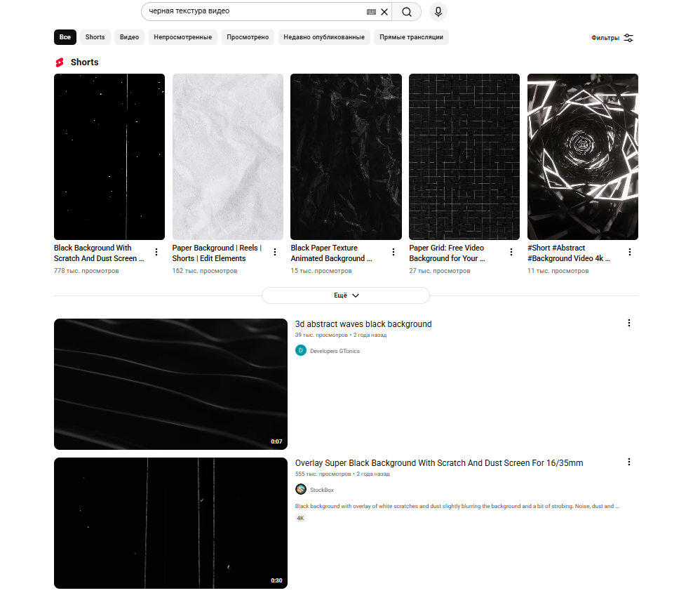The width and height of the screenshot is (700, 600).
Task: Switch to the Видео chip tab
Action: pos(129,37)
